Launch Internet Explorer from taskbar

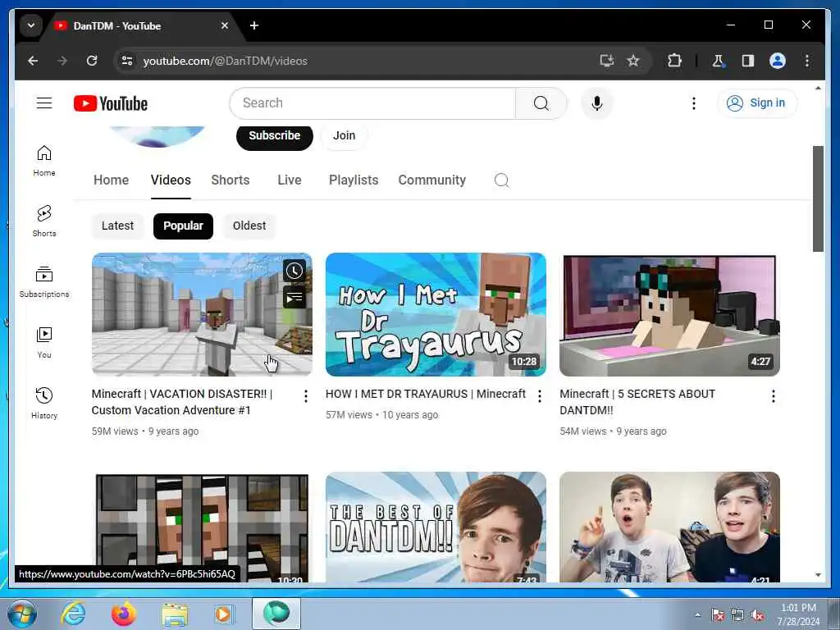coord(73,614)
